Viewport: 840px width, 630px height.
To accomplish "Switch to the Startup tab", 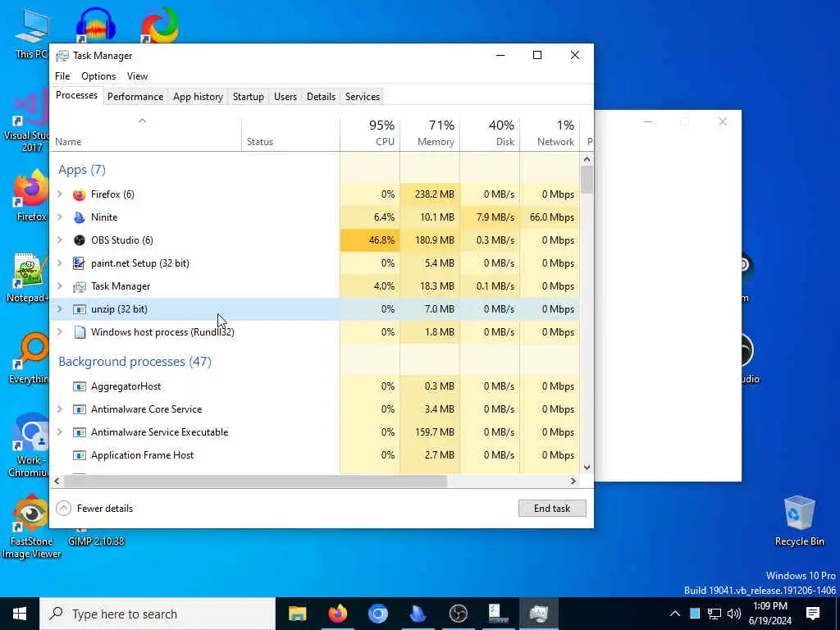I will 248,97.
